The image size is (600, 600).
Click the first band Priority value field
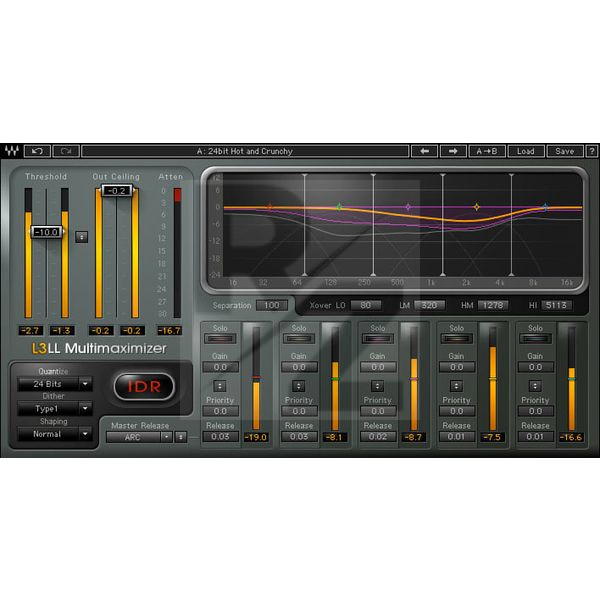(220, 411)
